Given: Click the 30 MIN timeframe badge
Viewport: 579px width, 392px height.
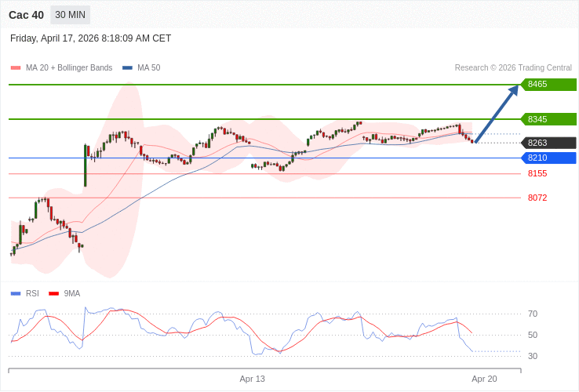Looking at the screenshot, I should [x=70, y=15].
